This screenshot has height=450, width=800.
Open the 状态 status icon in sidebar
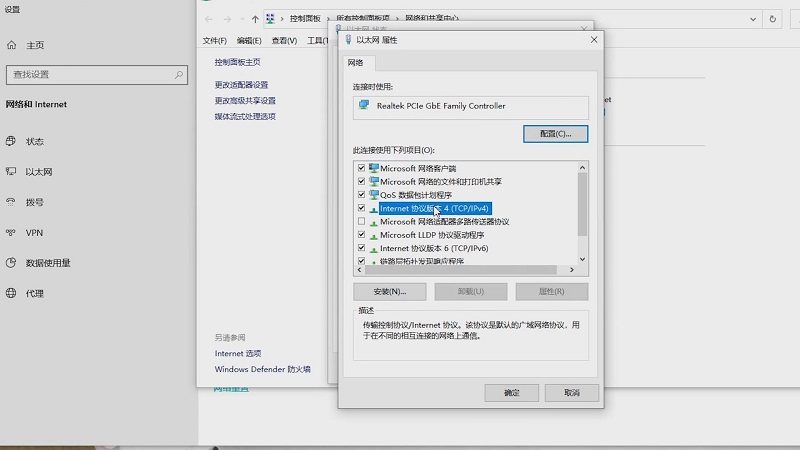(12, 141)
